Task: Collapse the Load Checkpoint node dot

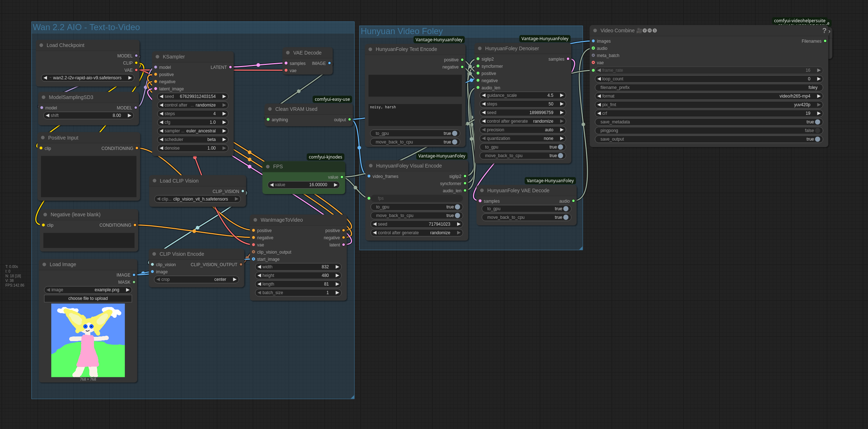Action: pyautogui.click(x=41, y=45)
